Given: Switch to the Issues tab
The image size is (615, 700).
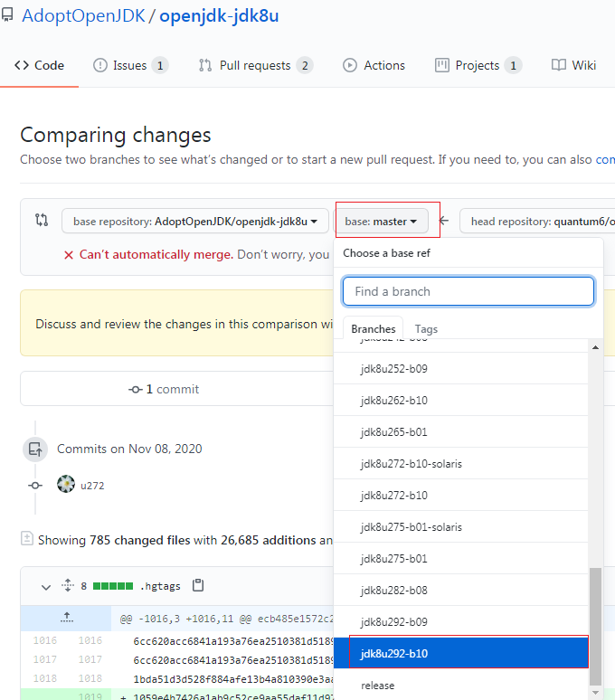Looking at the screenshot, I should tap(130, 65).
